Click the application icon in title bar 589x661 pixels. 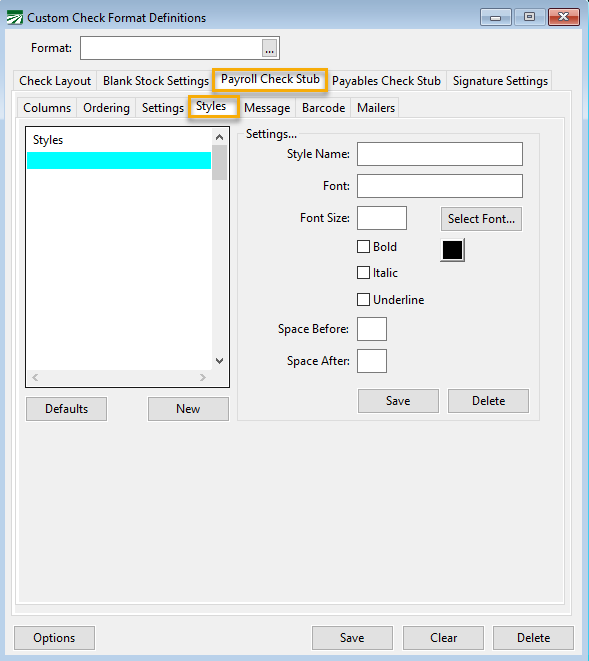tap(14, 18)
